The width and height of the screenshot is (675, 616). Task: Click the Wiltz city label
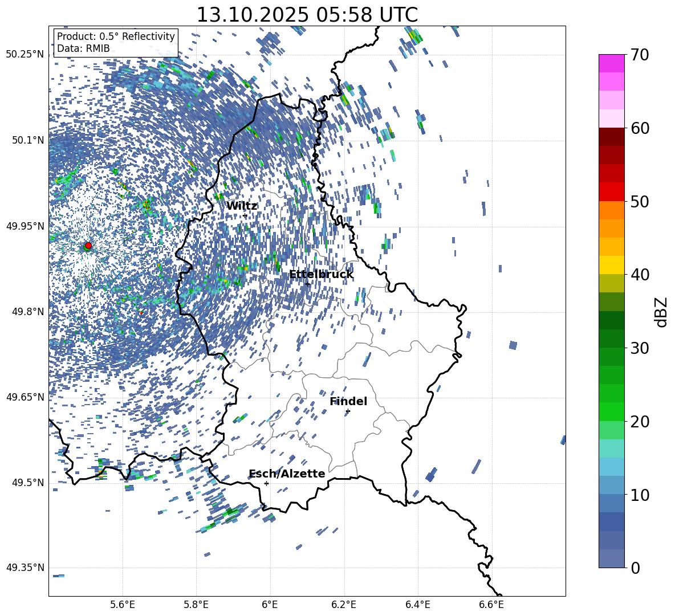point(242,206)
